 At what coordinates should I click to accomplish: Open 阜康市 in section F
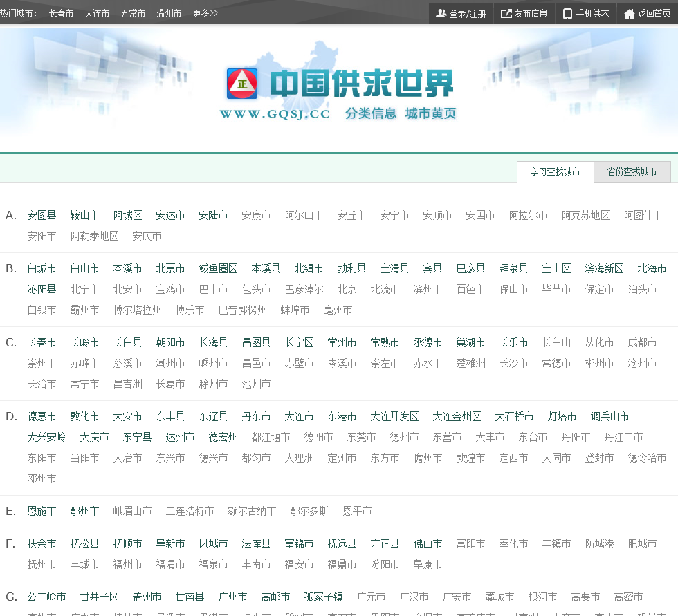pyautogui.click(x=428, y=565)
